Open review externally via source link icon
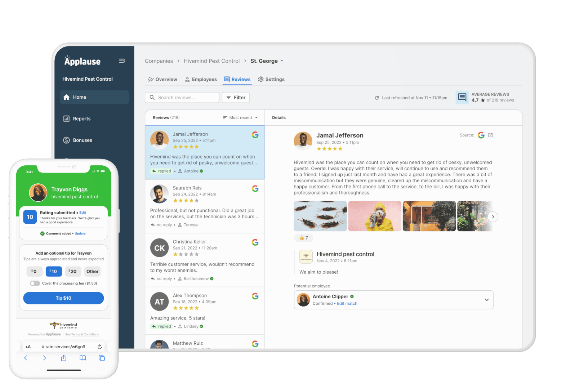Image resolution: width=588 pixels, height=380 pixels. coord(490,135)
